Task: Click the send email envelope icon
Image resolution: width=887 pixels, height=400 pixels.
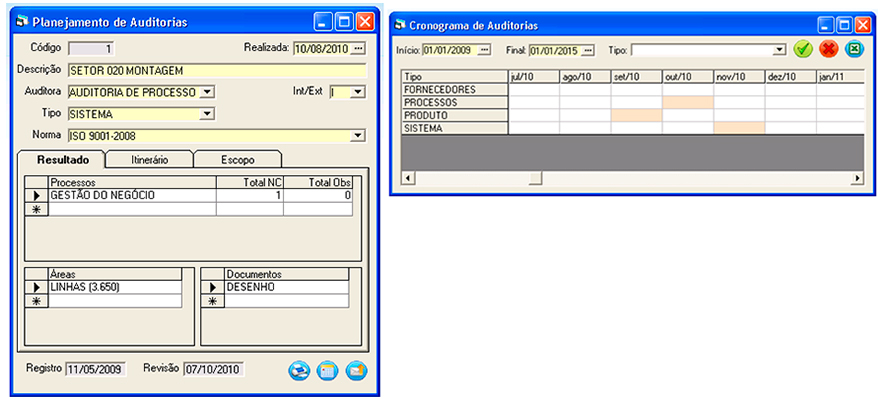Action: (x=357, y=371)
